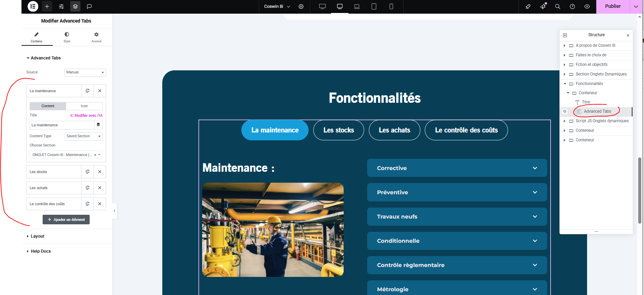The width and height of the screenshot is (644, 295).
Task: Duplicate the Les stocks item
Action: [x=88, y=172]
